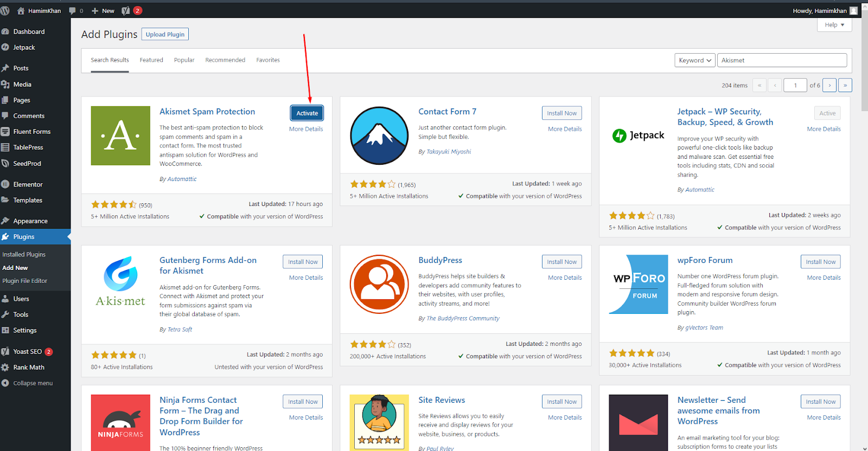Open the Plugin File Editor submenu
Image resolution: width=868 pixels, height=451 pixels.
pos(25,281)
